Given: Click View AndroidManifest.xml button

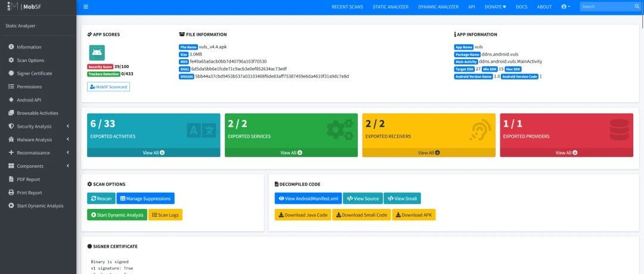Looking at the screenshot, I should click(308, 199).
